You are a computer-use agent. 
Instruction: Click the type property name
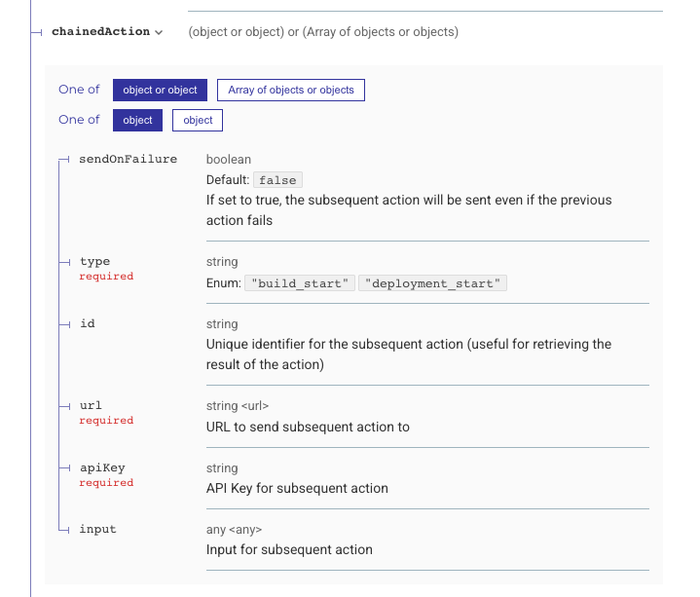coord(94,262)
